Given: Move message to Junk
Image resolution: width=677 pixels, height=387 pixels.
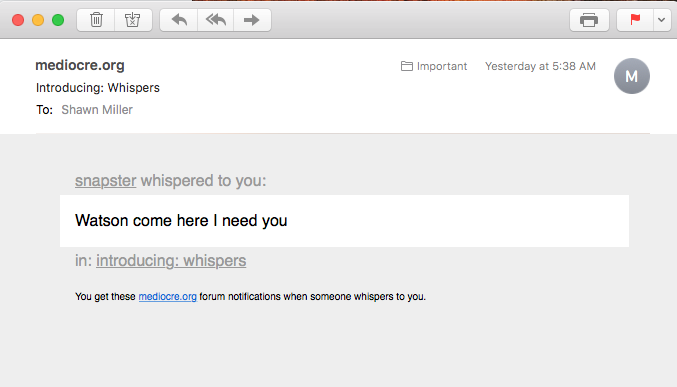Looking at the screenshot, I should coord(133,20).
